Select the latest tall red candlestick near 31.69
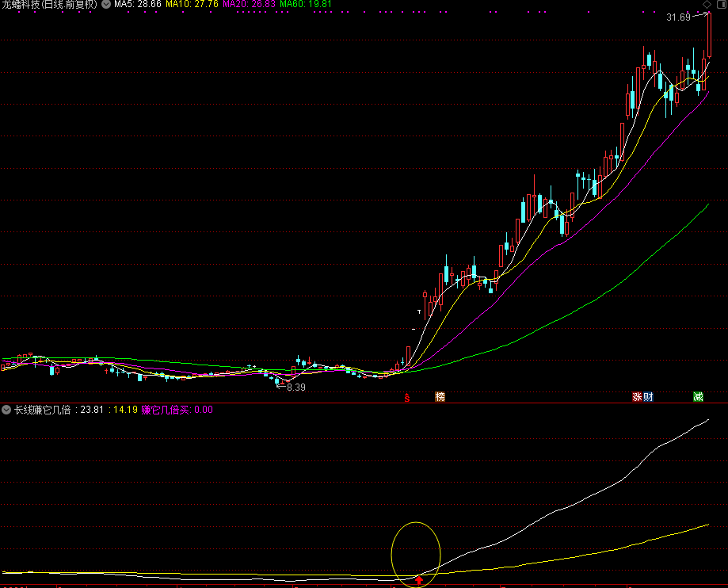The image size is (728, 588). 709,36
